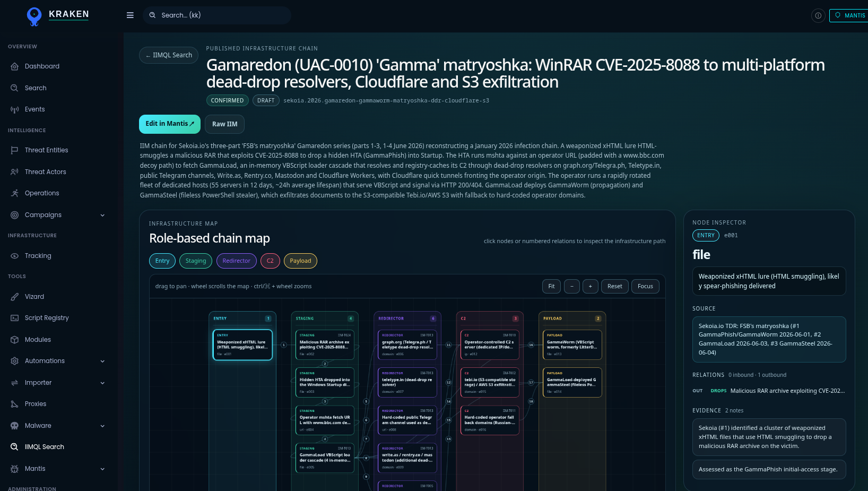Open Vizard wand icon
868x491 pixels.
pos(15,297)
